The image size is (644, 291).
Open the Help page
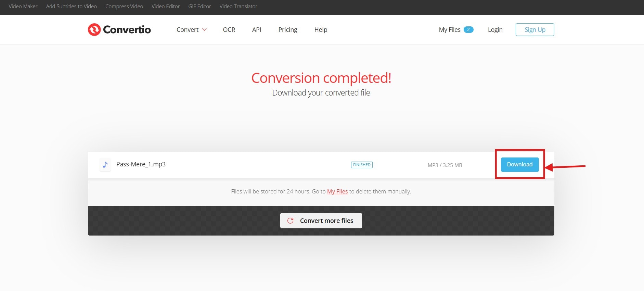pyautogui.click(x=321, y=30)
